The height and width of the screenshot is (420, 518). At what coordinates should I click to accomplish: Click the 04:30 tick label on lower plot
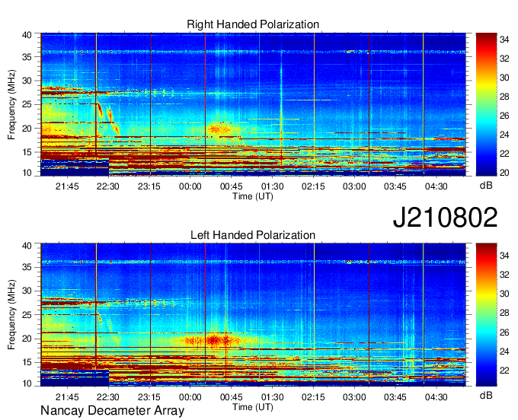[x=436, y=397]
